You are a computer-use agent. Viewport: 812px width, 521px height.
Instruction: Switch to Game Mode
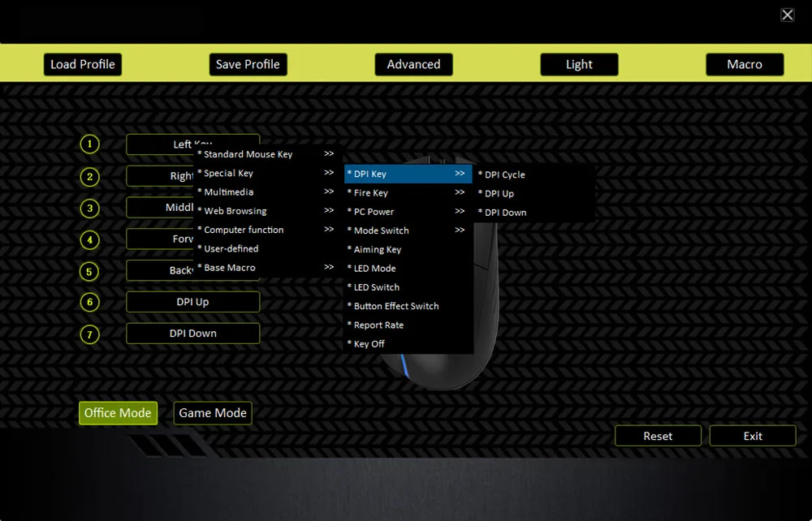coord(213,413)
